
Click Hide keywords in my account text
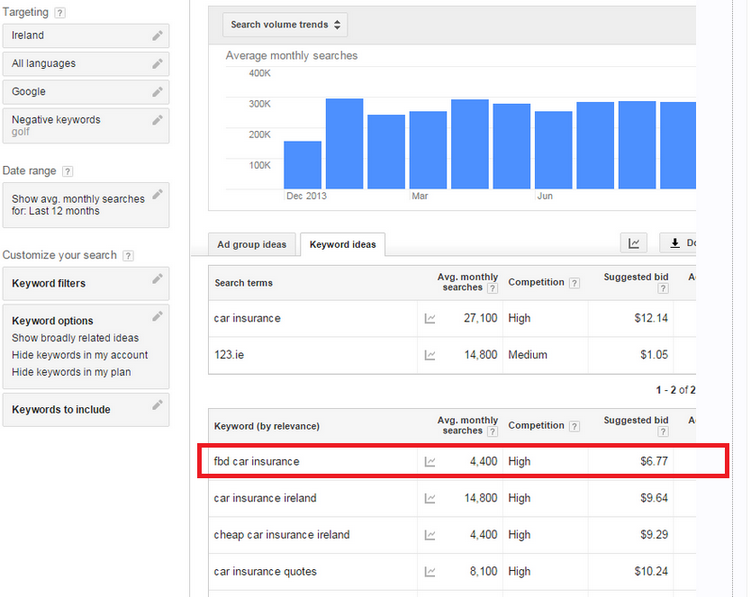(x=80, y=355)
